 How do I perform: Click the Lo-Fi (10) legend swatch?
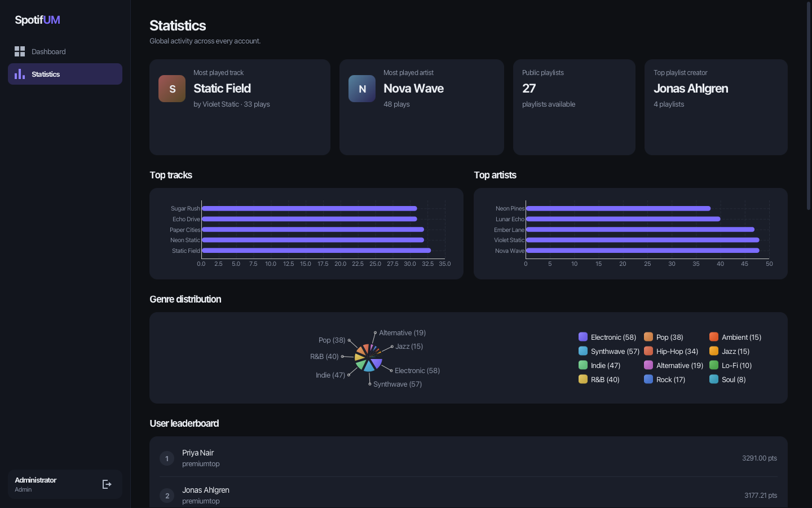point(714,365)
